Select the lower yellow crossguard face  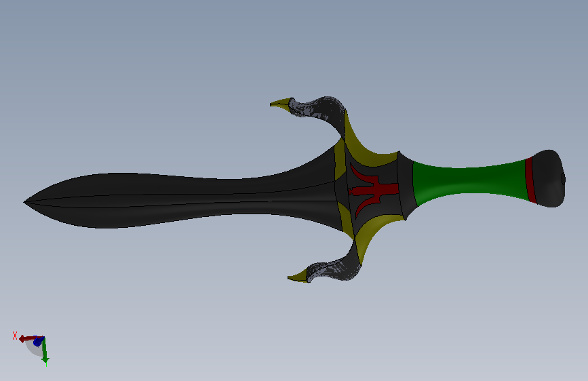tap(371, 233)
